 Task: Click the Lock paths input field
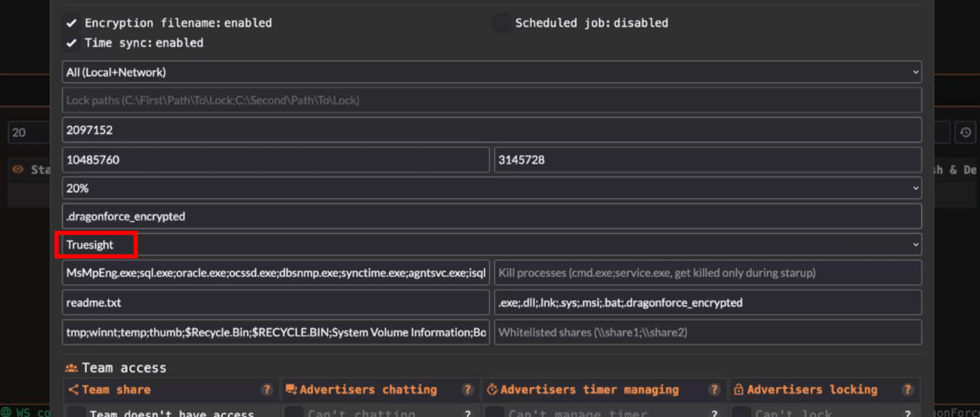click(x=492, y=100)
